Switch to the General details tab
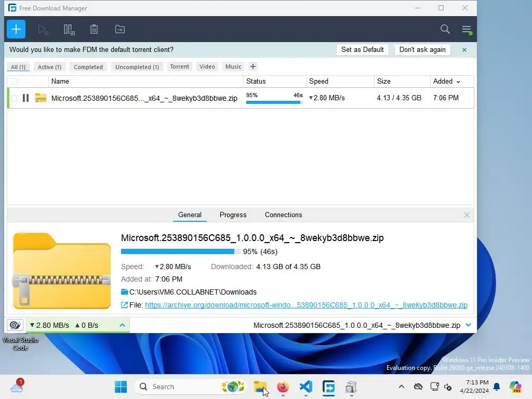 tap(190, 215)
